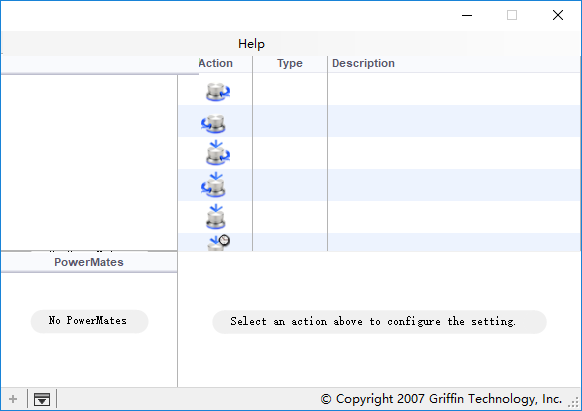Open the dropdown menu icon beside the plus
582x411 pixels.
click(x=42, y=399)
